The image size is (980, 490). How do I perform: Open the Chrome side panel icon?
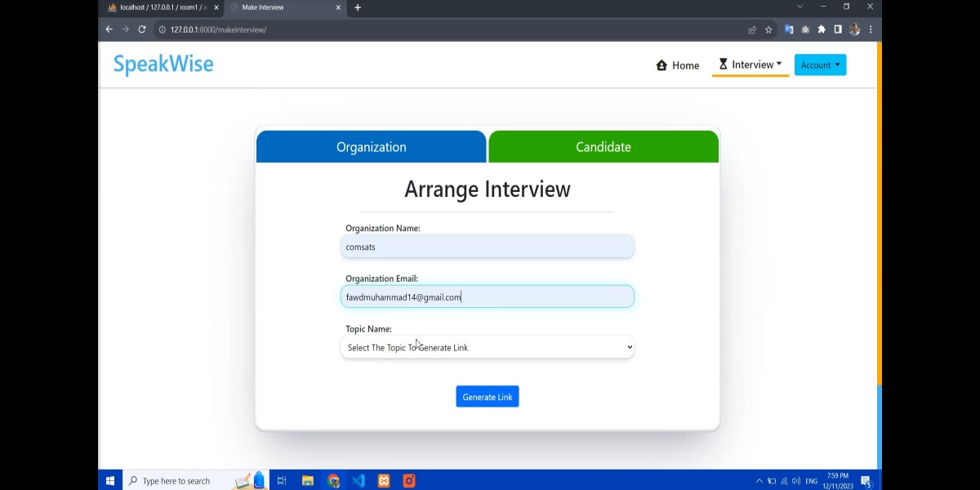[837, 29]
